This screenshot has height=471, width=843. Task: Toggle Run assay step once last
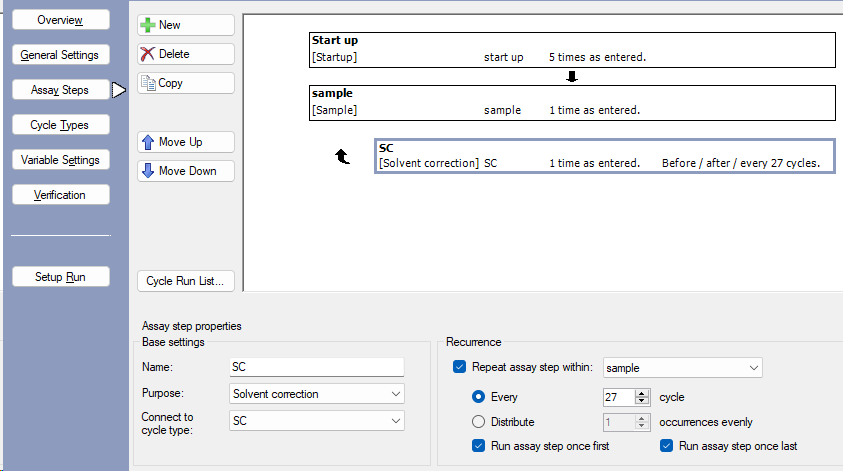[666, 446]
